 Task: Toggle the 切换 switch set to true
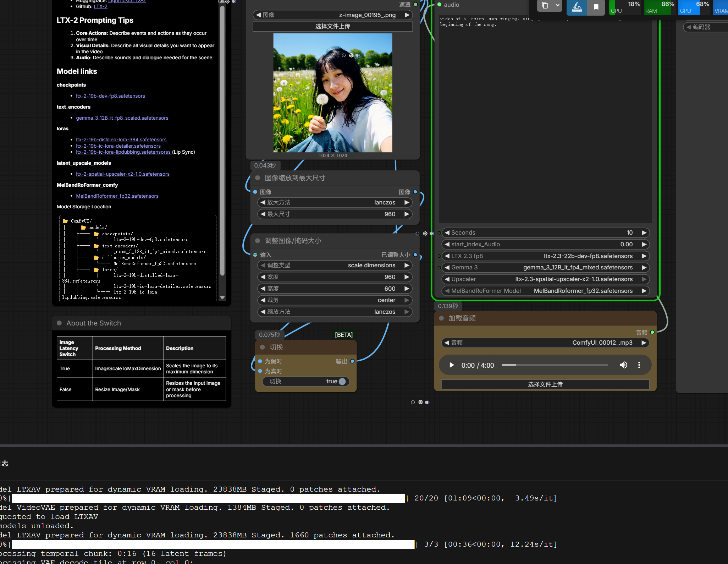click(342, 381)
